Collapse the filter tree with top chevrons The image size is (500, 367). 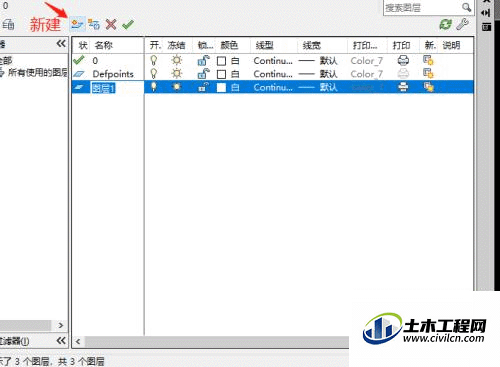pyautogui.click(x=61, y=44)
